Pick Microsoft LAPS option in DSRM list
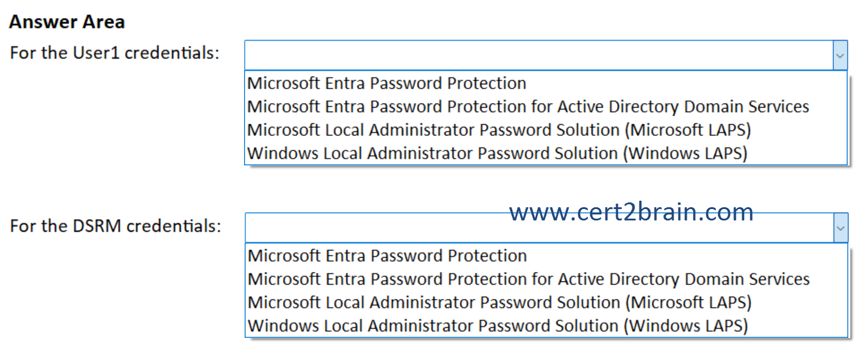 tap(500, 302)
